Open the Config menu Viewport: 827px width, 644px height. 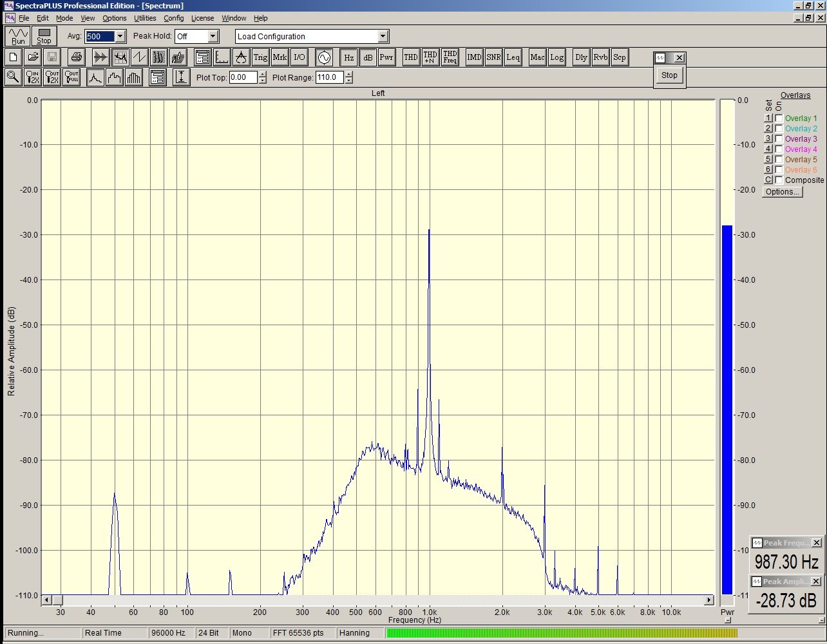pyautogui.click(x=173, y=18)
